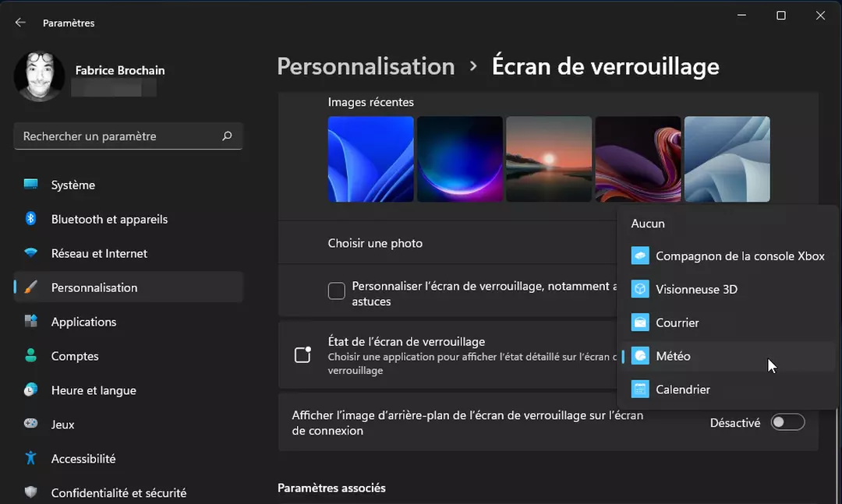Select Calendrier from the app list
This screenshot has height=504, width=842.
pos(682,389)
